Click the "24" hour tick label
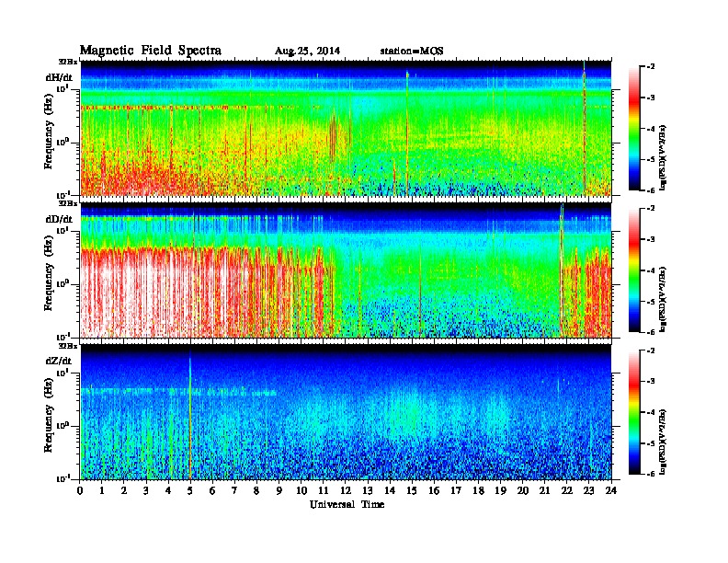The image size is (728, 563). (611, 491)
